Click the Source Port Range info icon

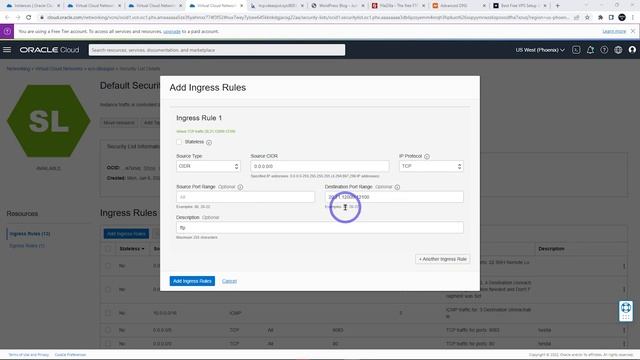coord(240,187)
